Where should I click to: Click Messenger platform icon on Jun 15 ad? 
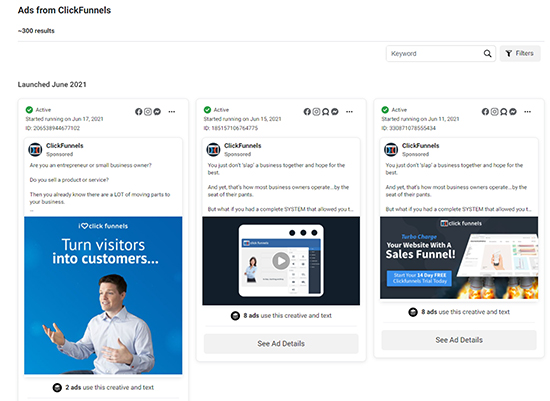tap(335, 112)
